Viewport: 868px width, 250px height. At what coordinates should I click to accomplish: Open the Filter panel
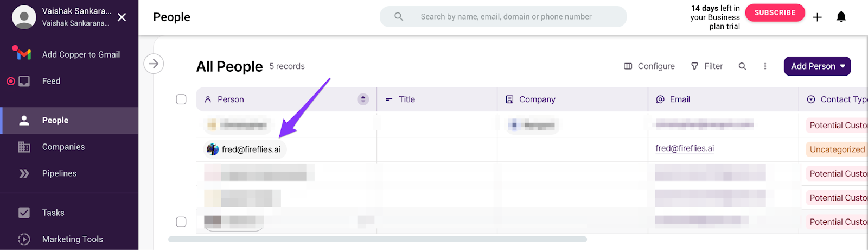pyautogui.click(x=707, y=66)
